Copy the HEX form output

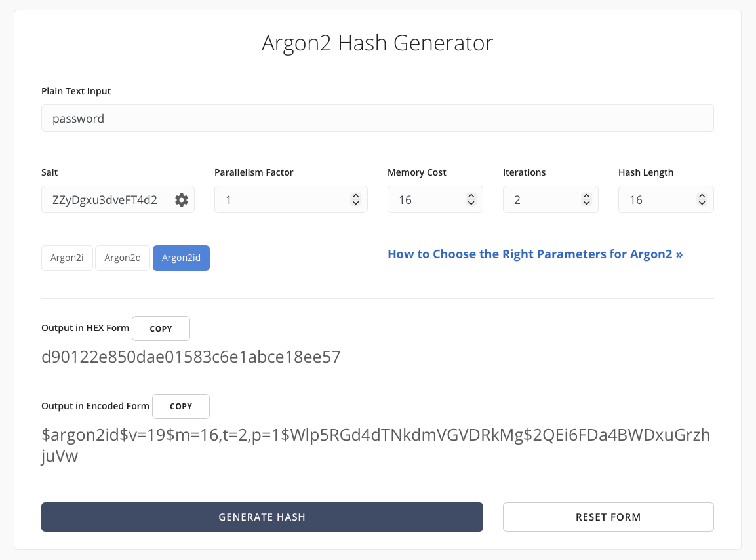click(x=161, y=329)
